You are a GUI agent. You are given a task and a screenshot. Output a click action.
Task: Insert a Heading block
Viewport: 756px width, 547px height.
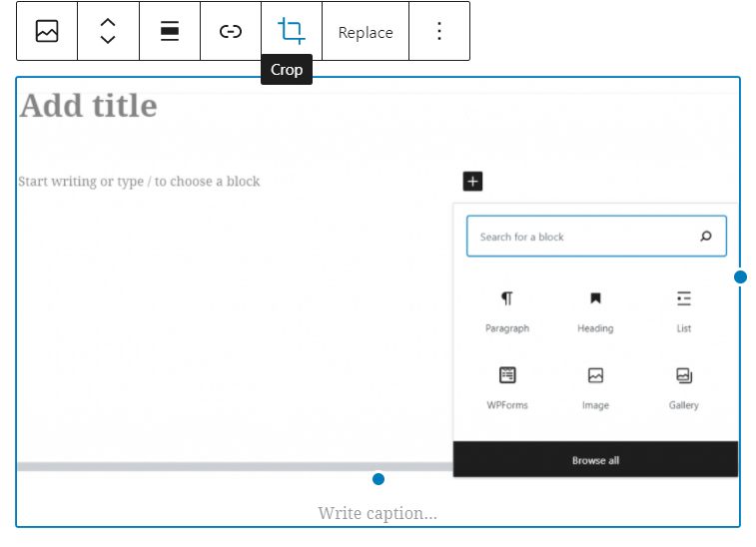click(x=595, y=311)
